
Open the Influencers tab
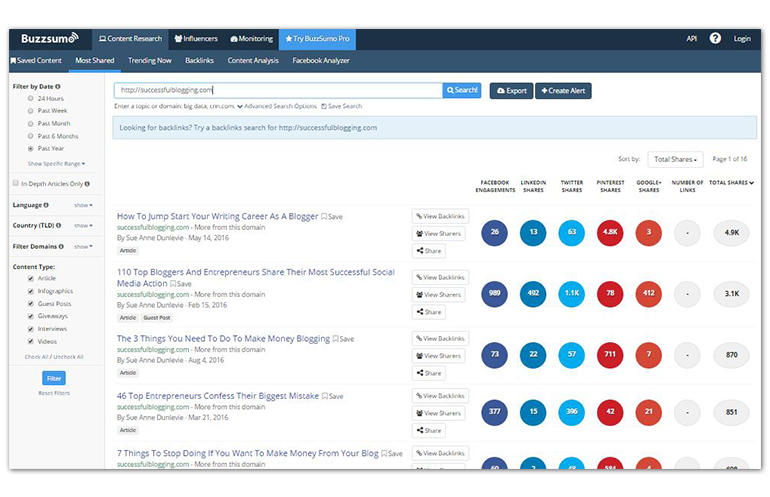pyautogui.click(x=196, y=39)
